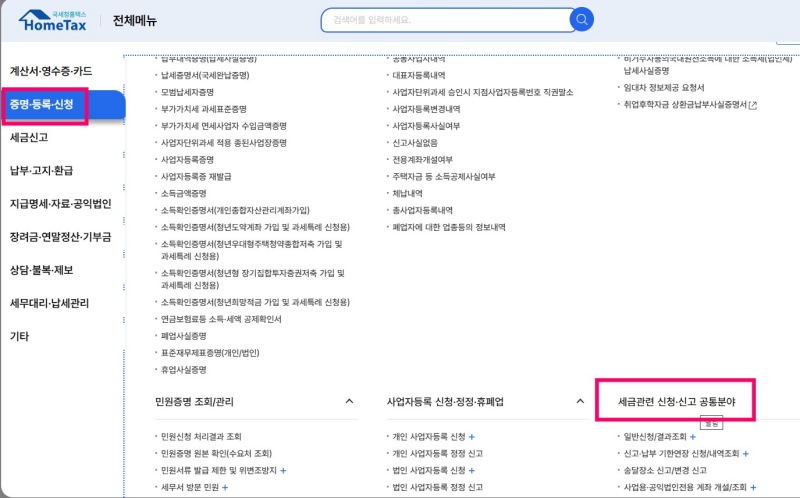The height and width of the screenshot is (498, 800).
Task: Open 부가가치세 면세사업자 수입금액증명 link
Action: click(223, 126)
